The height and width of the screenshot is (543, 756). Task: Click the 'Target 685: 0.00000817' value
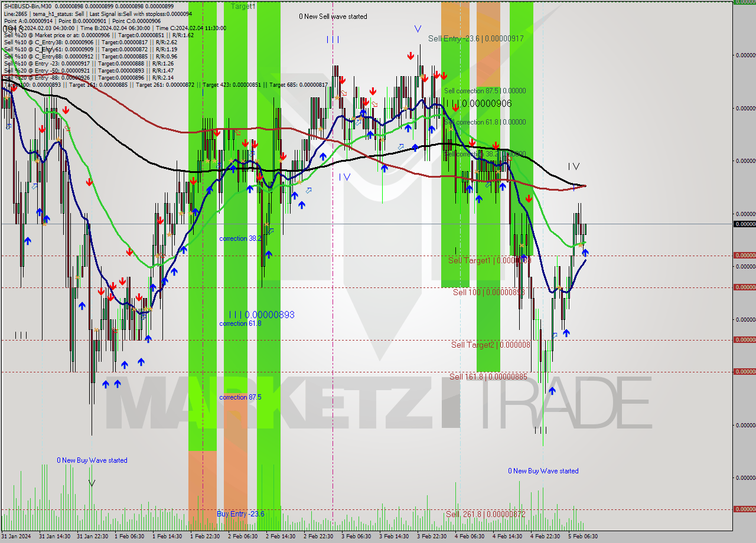(x=298, y=84)
